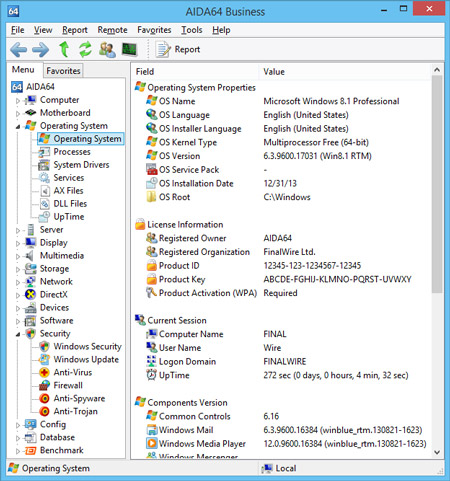Open the Favorites menu in menu bar
The width and height of the screenshot is (450, 481).
tap(154, 30)
